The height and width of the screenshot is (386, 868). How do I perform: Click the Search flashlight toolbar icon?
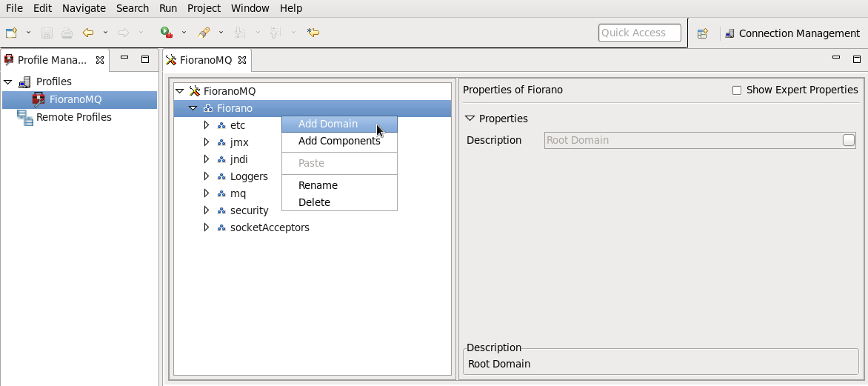203,33
